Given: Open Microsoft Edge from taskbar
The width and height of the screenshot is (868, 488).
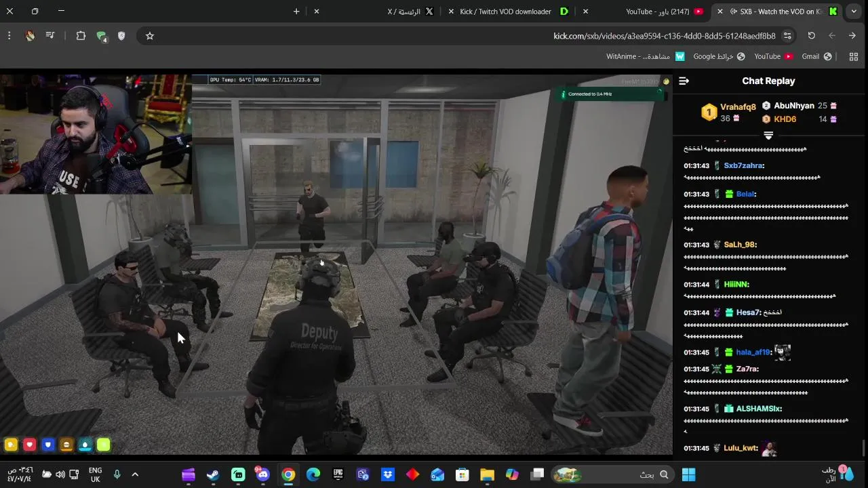Looking at the screenshot, I should click(x=313, y=474).
